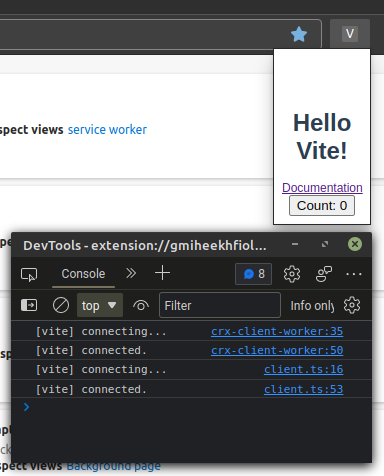
Task: Click the DevTools window title text
Action: [x=145, y=246]
